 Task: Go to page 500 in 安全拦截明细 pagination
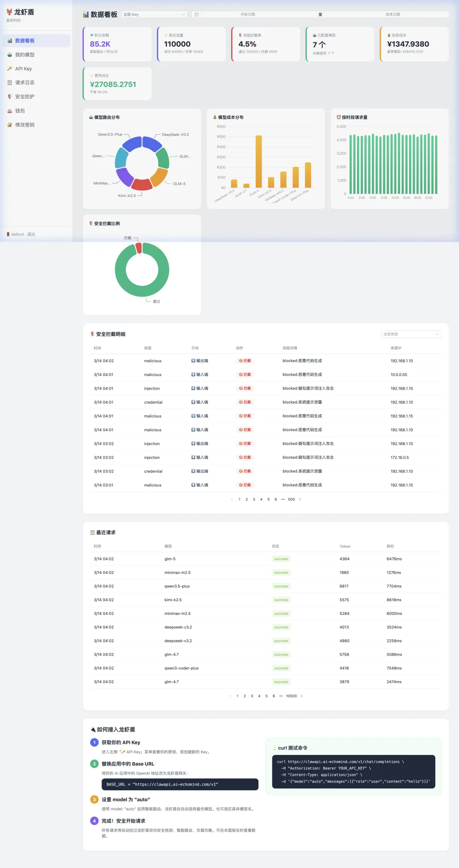(291, 499)
